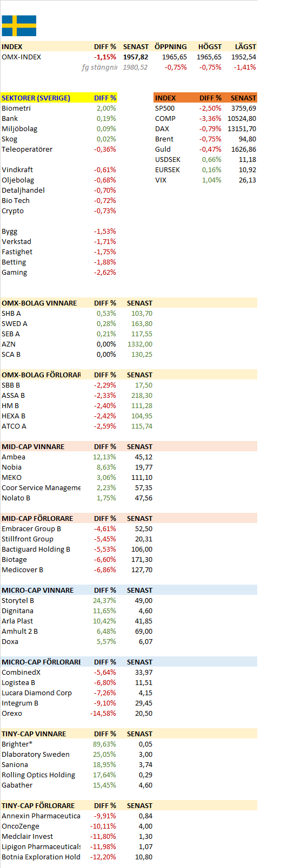
Task: Click the Swedish flag image
Action: pyautogui.click(x=19, y=25)
